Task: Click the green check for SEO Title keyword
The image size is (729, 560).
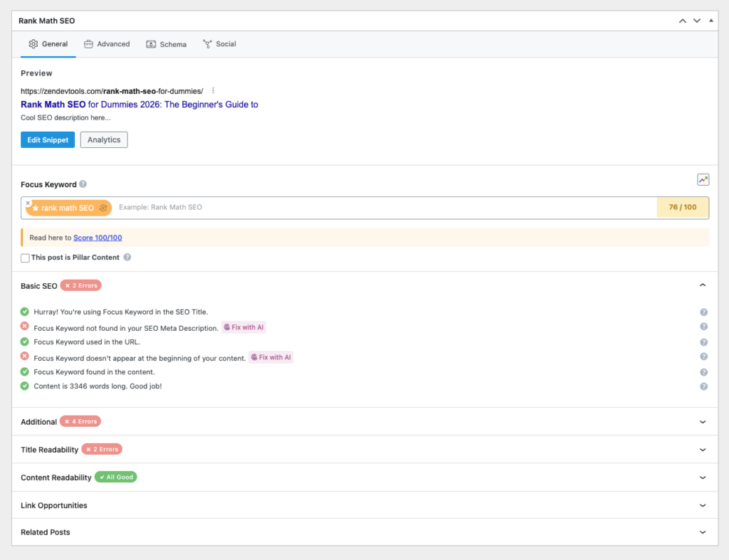Action: tap(25, 312)
